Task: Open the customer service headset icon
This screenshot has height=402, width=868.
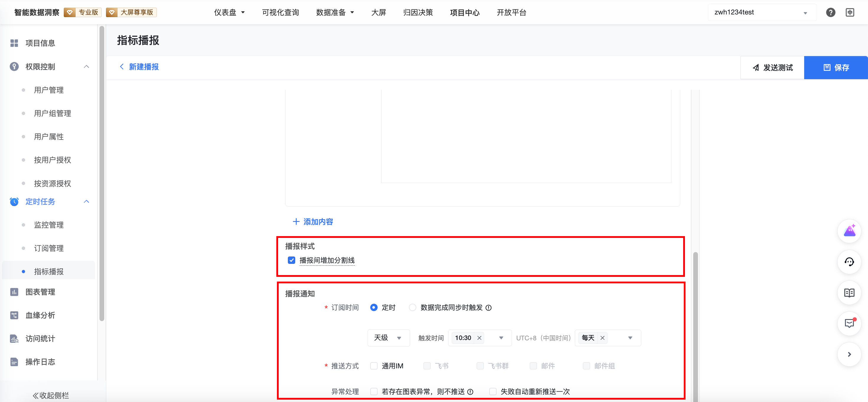Action: tap(849, 262)
